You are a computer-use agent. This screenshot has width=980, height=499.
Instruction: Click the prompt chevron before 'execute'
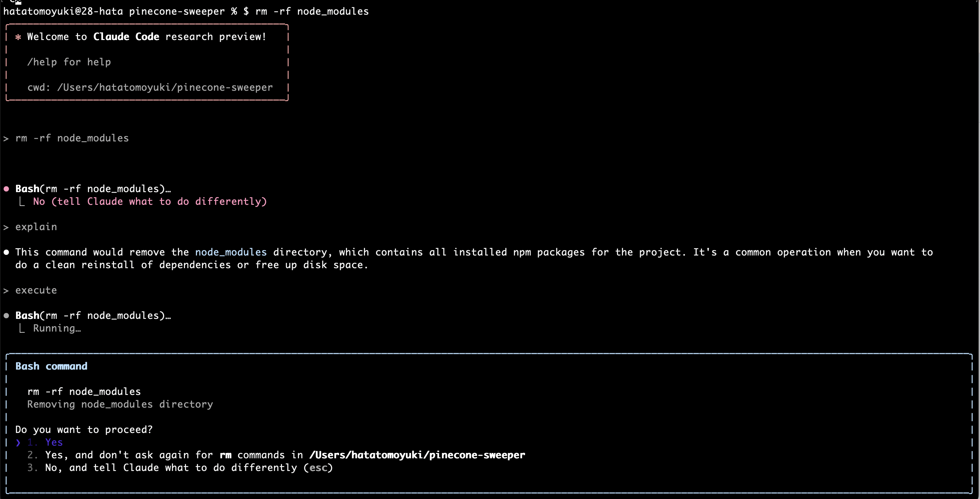6,291
